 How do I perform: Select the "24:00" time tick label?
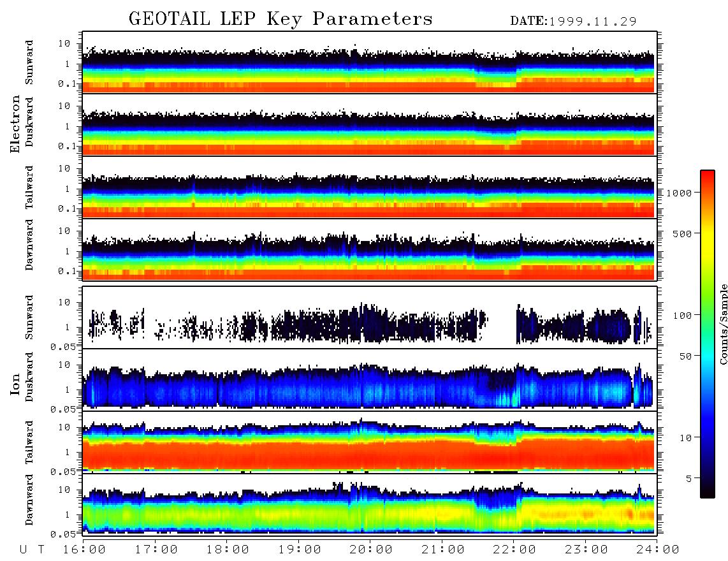[x=658, y=550]
